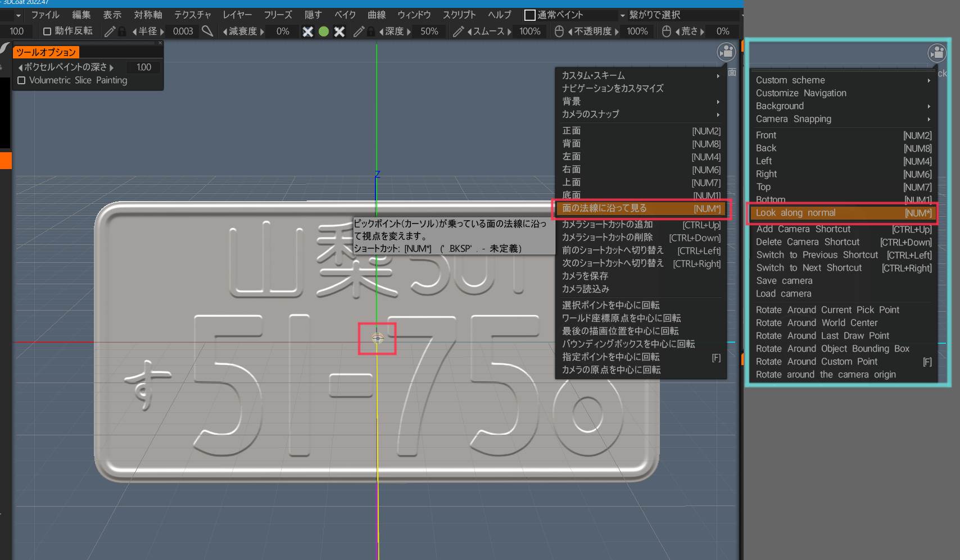Toggle the lock icon next to 深度

(x=371, y=31)
